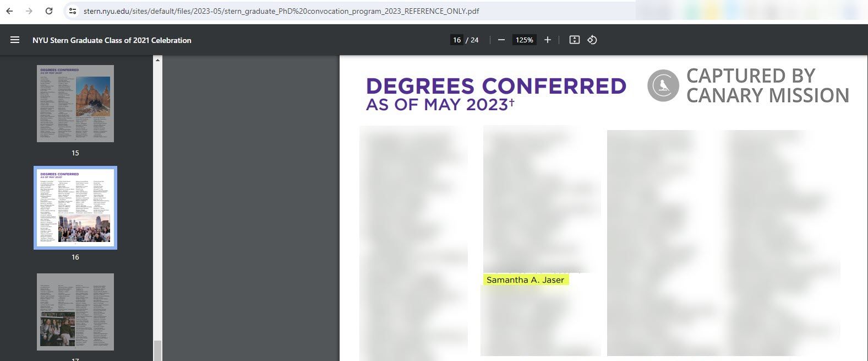
Task: Click the thumbnail sidebar scrollbar thumb
Action: point(157,351)
